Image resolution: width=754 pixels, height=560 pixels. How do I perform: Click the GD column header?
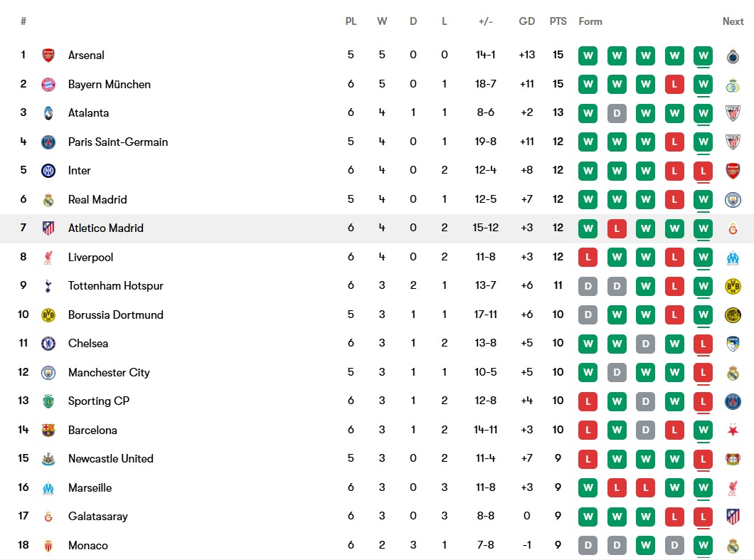click(x=526, y=21)
